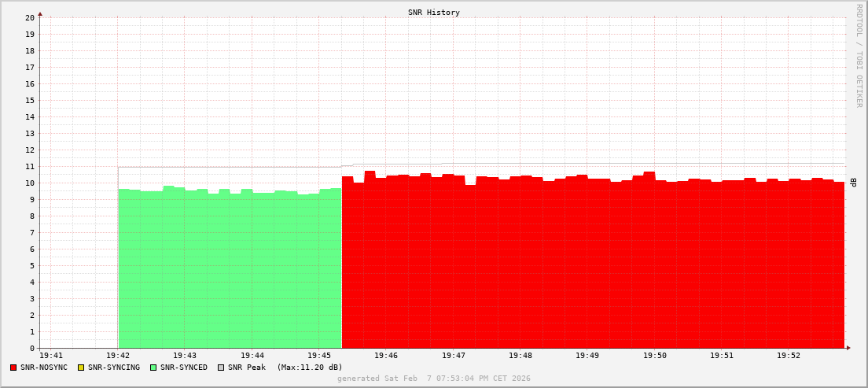Select the SNR-SYNCED legend label

click(x=184, y=368)
